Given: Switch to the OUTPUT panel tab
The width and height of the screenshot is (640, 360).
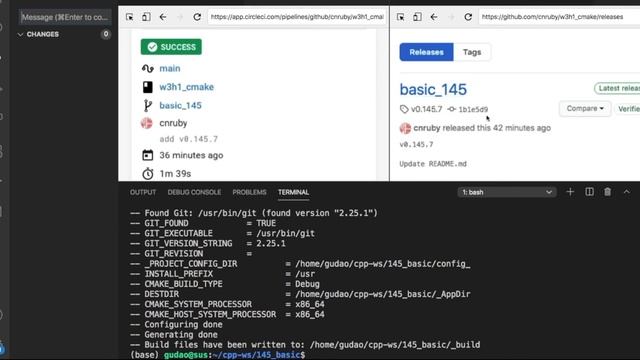Looking at the screenshot, I should click(x=143, y=192).
